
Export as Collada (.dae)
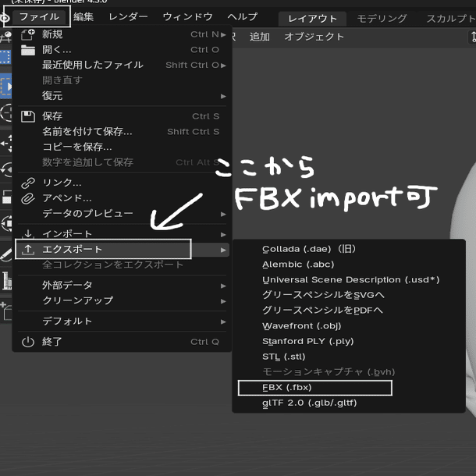point(349,249)
